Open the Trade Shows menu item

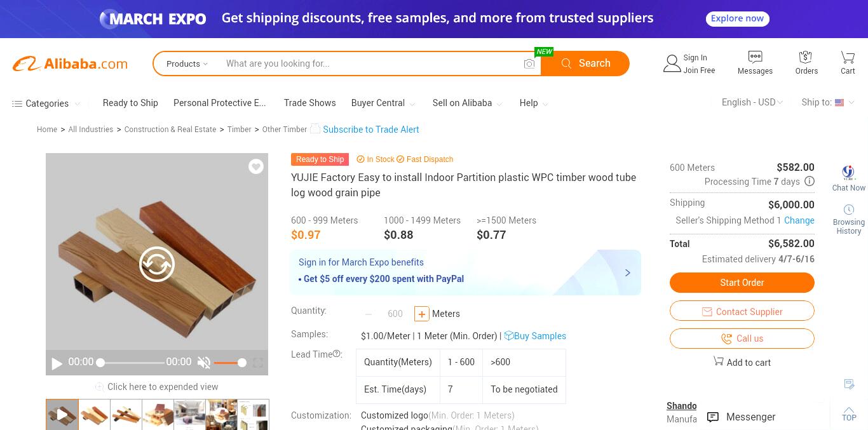pos(309,103)
